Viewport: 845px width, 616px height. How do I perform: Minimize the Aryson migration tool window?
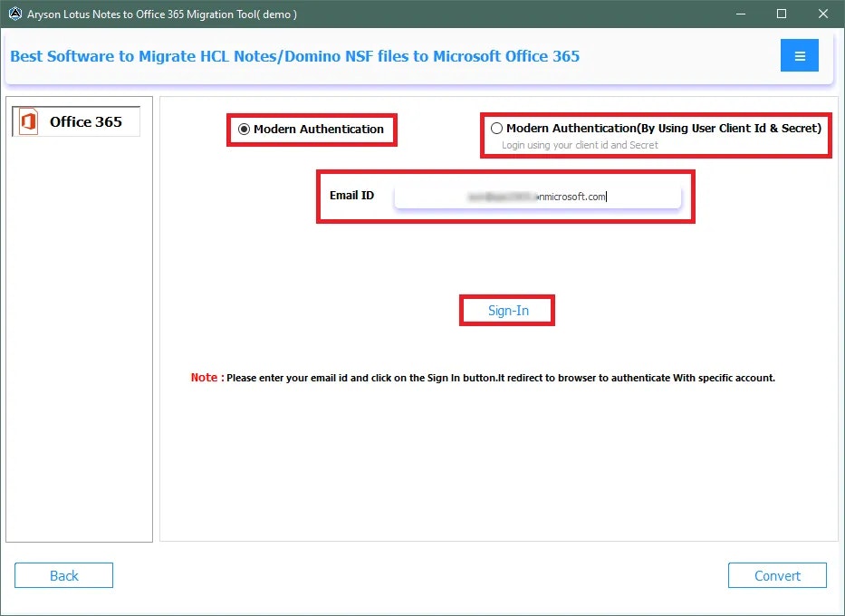pos(741,14)
